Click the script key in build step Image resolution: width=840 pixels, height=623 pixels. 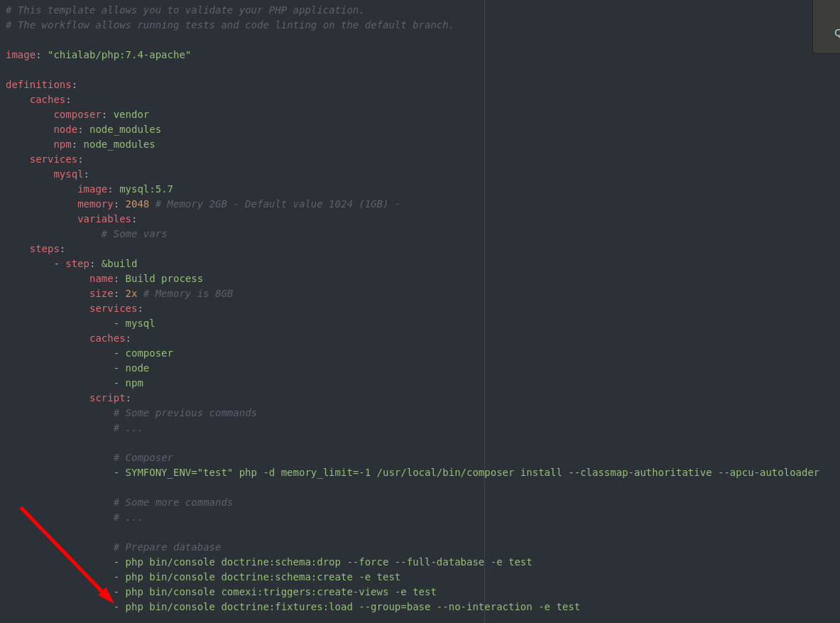click(107, 398)
